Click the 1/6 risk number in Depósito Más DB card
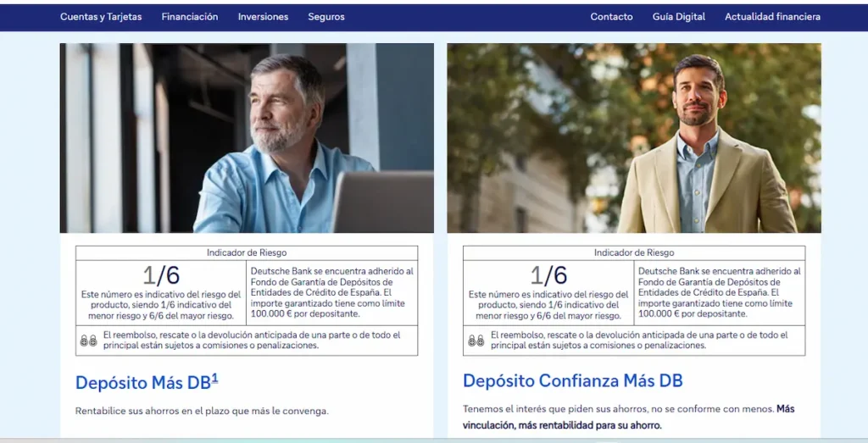This screenshot has width=868, height=443. (161, 275)
